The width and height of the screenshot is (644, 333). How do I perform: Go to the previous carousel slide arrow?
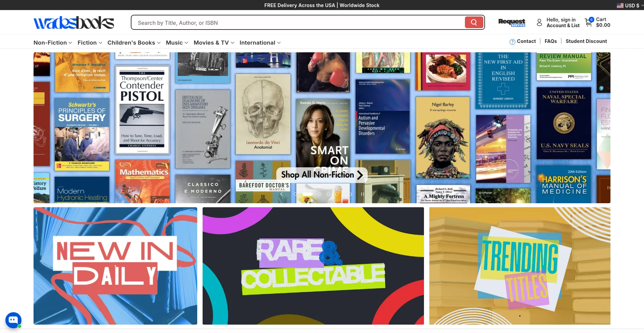click(281, 194)
